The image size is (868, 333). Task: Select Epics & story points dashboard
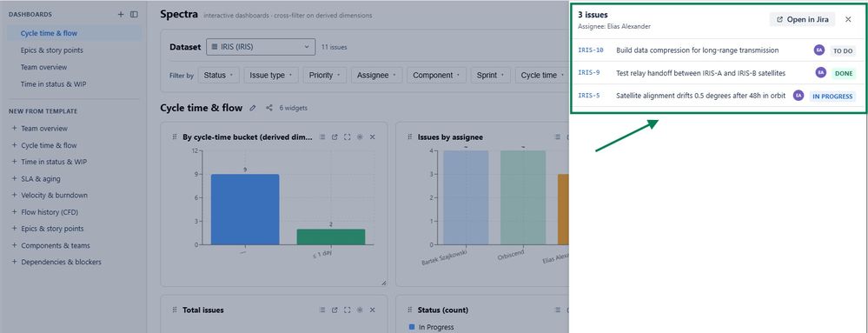(52, 50)
